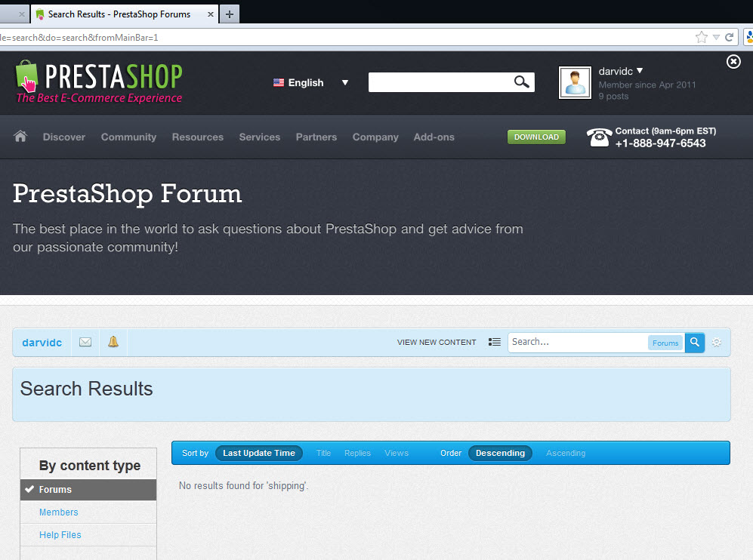Viewport: 753px width, 560px height.
Task: Click the bookmark star in the address bar
Action: [701, 38]
